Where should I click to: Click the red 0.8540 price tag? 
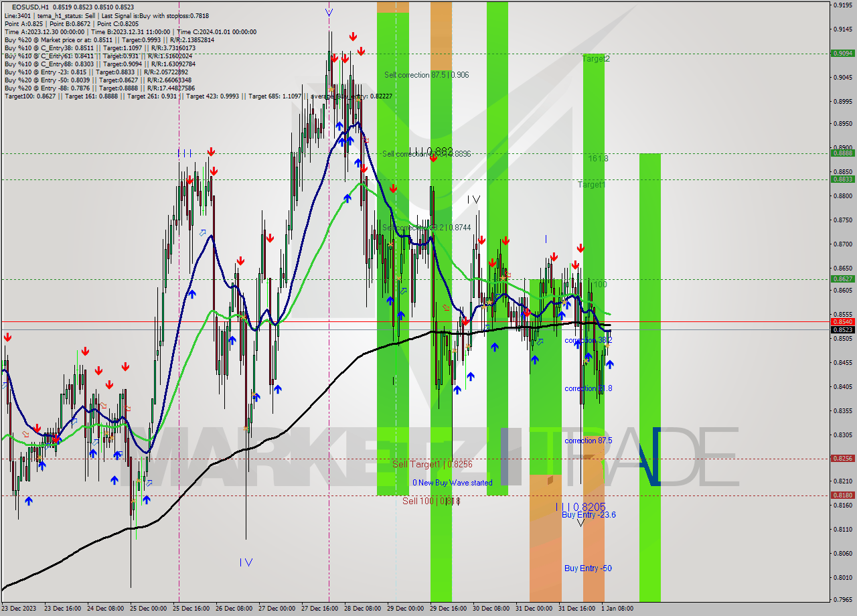[x=842, y=321]
